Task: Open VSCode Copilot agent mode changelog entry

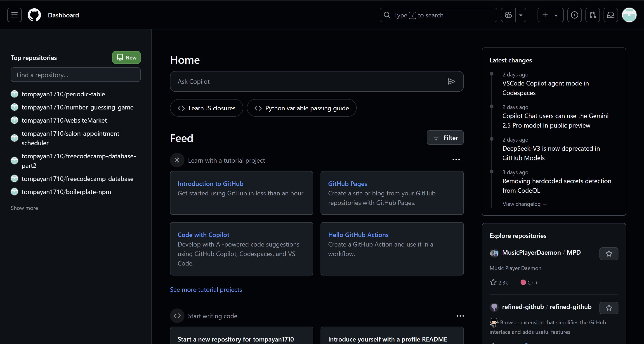Action: pyautogui.click(x=545, y=88)
